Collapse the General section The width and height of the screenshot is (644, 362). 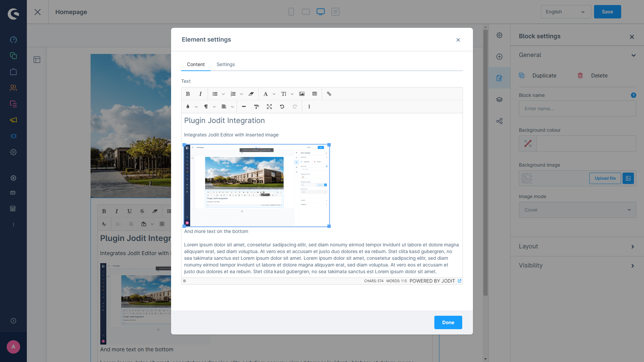pyautogui.click(x=577, y=55)
